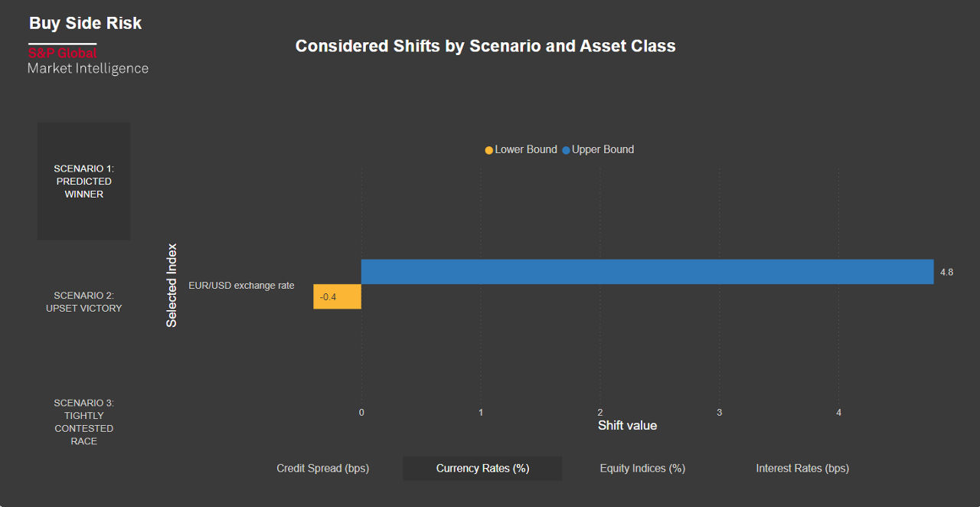980x507 pixels.
Task: Open the Credit Spread (bps) tab
Action: [322, 468]
